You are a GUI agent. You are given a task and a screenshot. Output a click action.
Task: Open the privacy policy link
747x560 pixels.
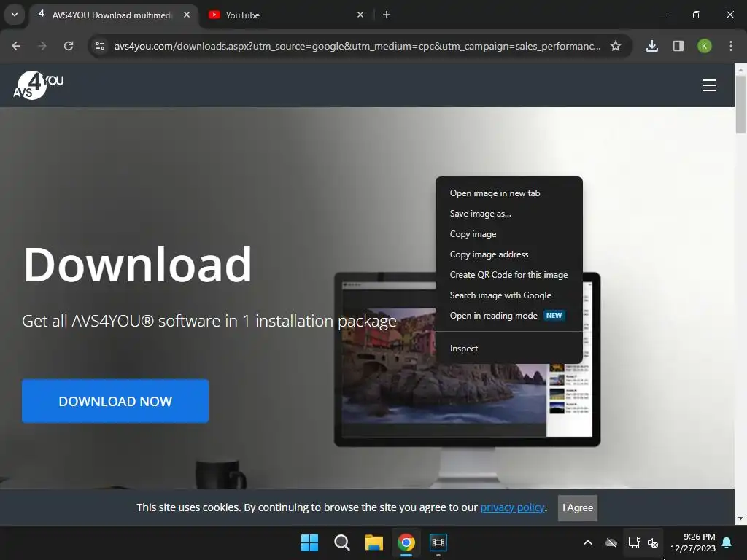point(512,507)
